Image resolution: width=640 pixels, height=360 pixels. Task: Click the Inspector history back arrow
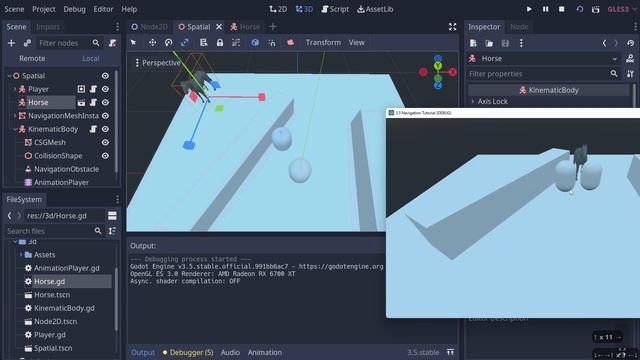(604, 43)
